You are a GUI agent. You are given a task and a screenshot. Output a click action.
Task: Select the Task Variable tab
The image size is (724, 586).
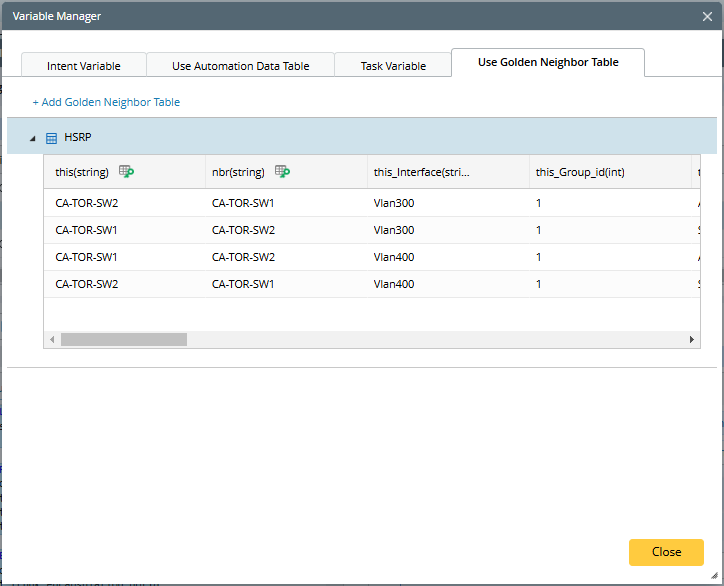(x=393, y=66)
